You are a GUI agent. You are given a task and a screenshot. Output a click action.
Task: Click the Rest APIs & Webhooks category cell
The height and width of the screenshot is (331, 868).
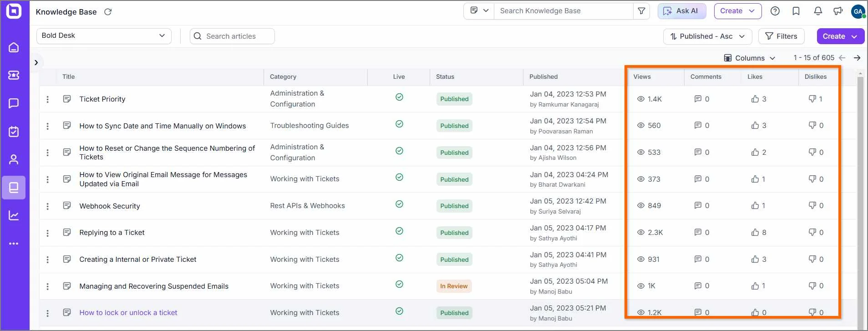[x=308, y=206]
